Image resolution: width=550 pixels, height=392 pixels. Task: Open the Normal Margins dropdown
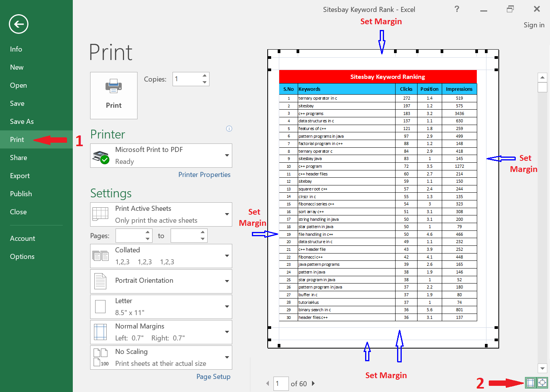point(161,332)
